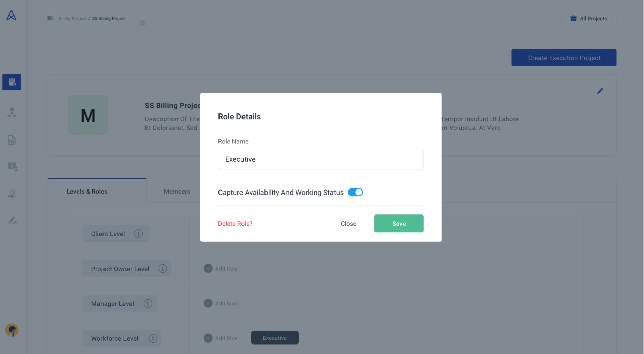Open the spreadsheet document sidebar icon
The image size is (644, 354).
(x=12, y=140)
